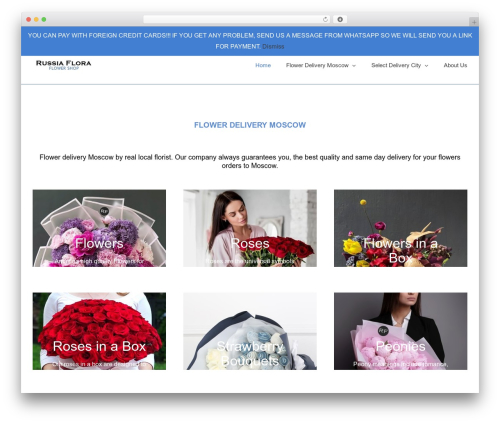Open the Flowers in a Box tile
Screen dimensions: 500x423
coord(401,228)
